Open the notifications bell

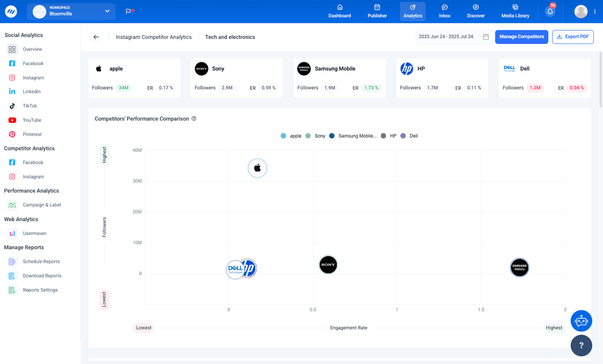(550, 11)
